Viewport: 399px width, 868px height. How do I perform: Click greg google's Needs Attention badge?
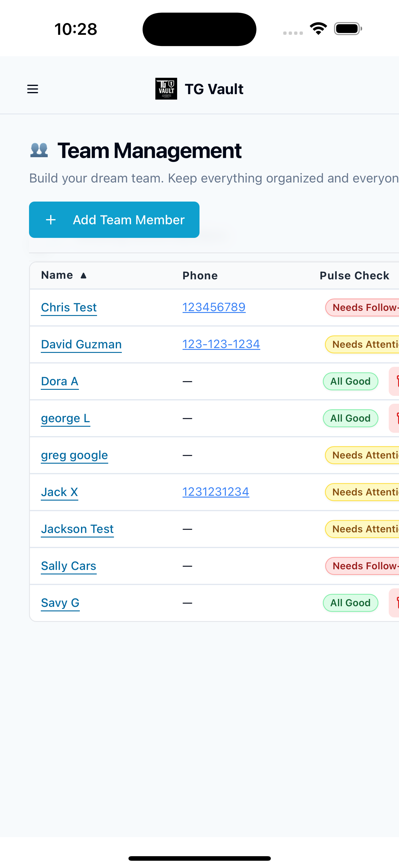pos(362,455)
